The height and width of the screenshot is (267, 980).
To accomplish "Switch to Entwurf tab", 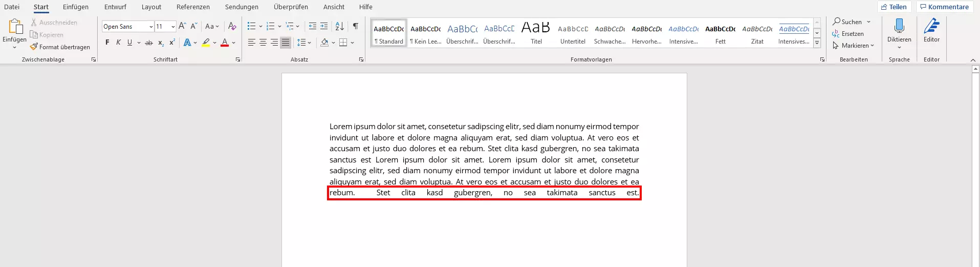I will tap(115, 7).
